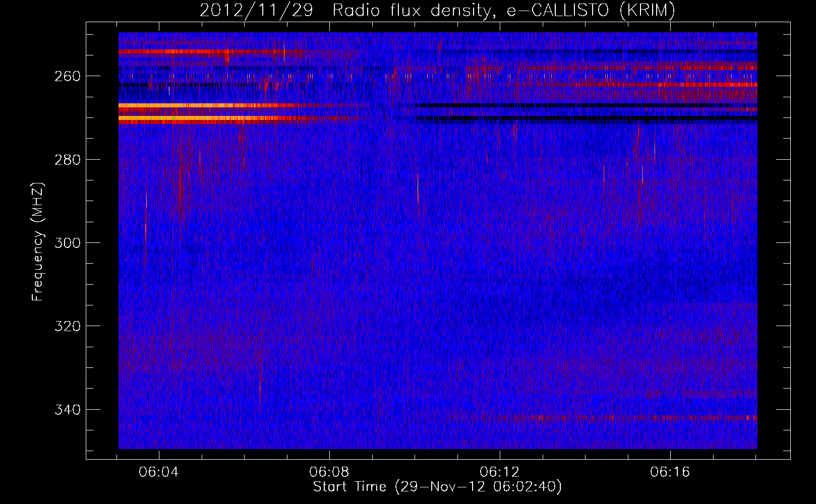Click the 340 frequency tick label

click(x=67, y=410)
